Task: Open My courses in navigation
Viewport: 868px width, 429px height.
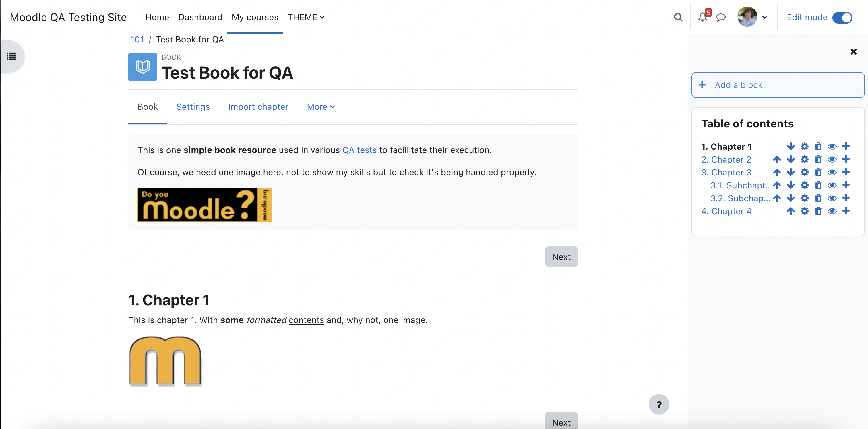Action: [x=255, y=17]
